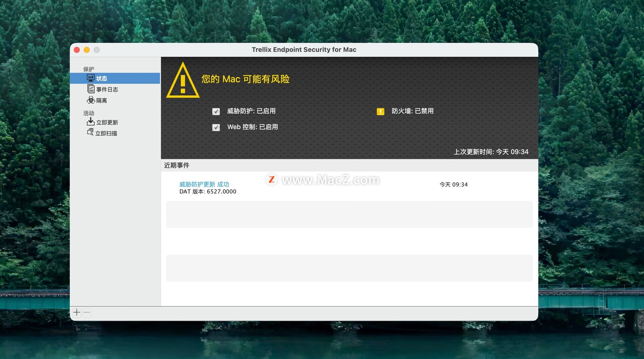644x359 pixels.
Task: Click the plus button at bottom left
Action: (x=77, y=313)
